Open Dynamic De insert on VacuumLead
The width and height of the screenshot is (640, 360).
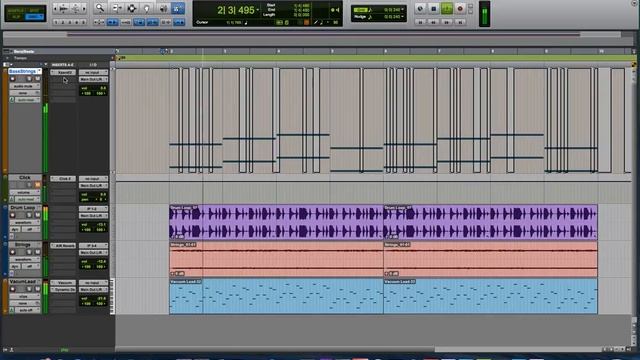pyautogui.click(x=63, y=289)
